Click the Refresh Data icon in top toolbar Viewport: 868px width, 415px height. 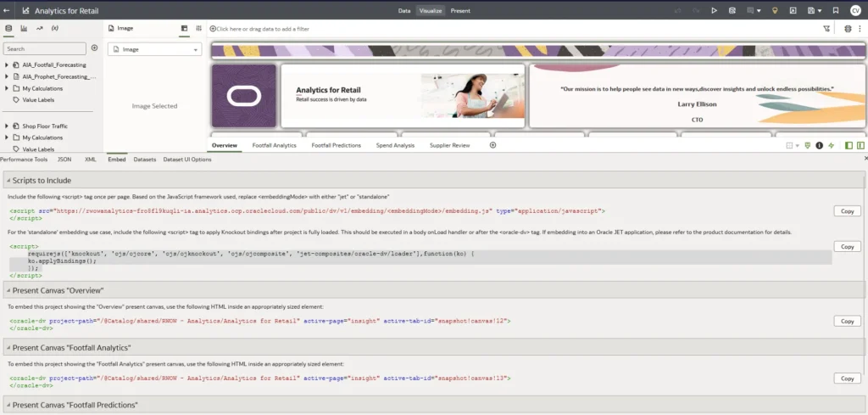pyautogui.click(x=732, y=10)
